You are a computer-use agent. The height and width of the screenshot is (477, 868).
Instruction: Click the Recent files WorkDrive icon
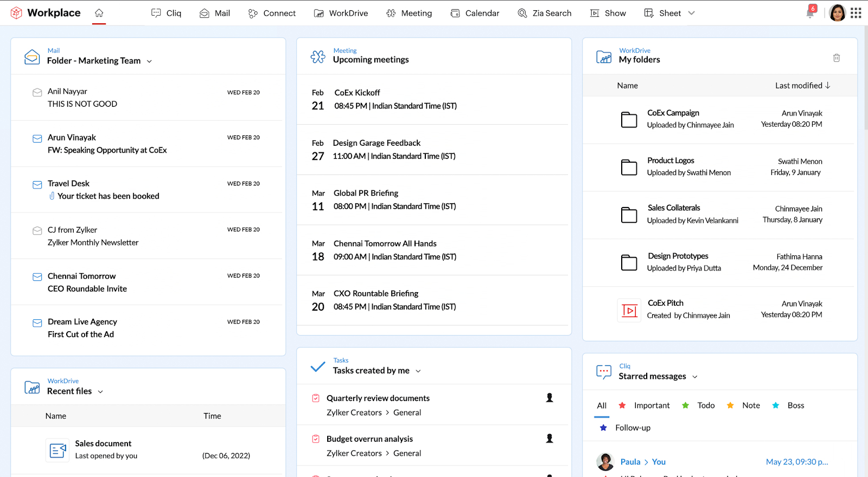tap(32, 387)
